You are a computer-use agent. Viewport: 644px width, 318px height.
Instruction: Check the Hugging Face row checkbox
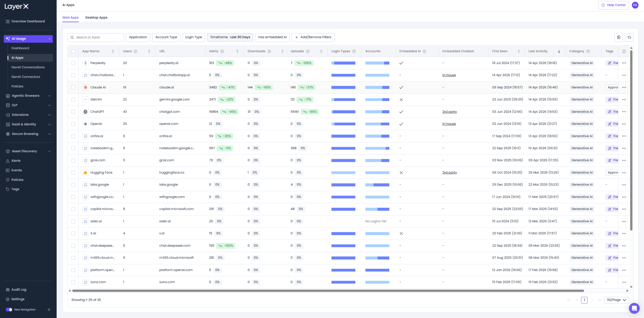pos(73,173)
